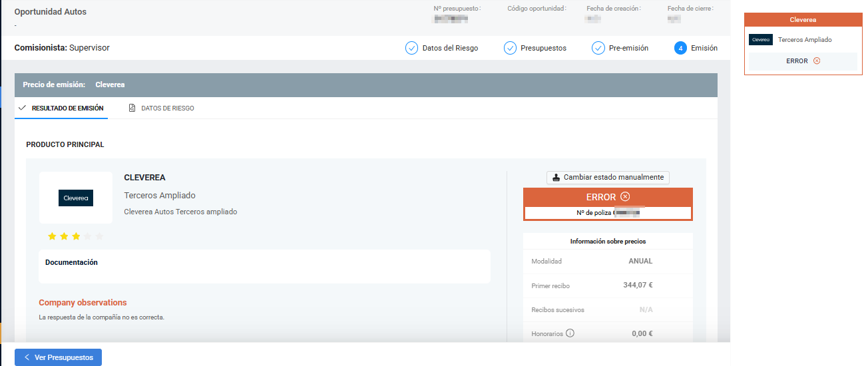
Task: Click Terceros Ampliado in side card
Action: pyautogui.click(x=805, y=40)
